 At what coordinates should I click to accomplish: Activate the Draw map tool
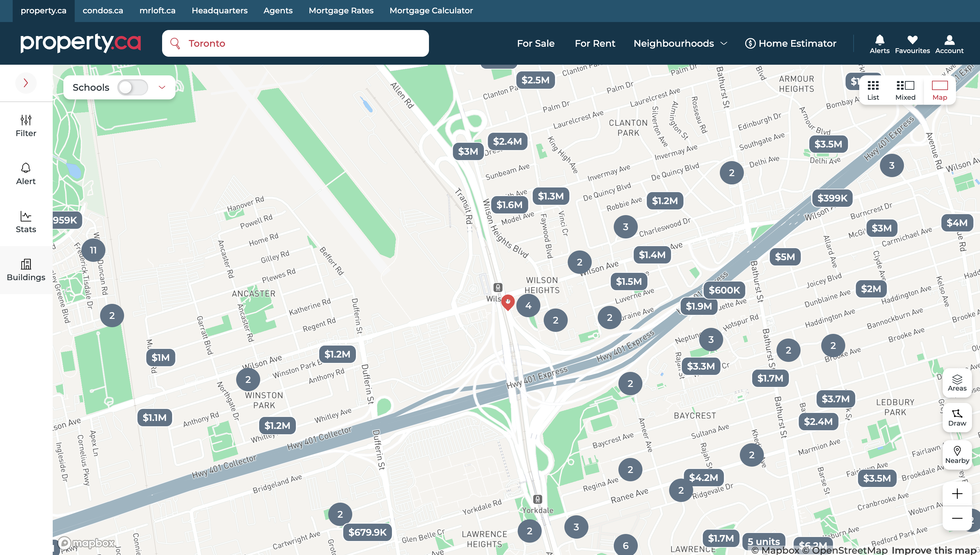coord(957,417)
